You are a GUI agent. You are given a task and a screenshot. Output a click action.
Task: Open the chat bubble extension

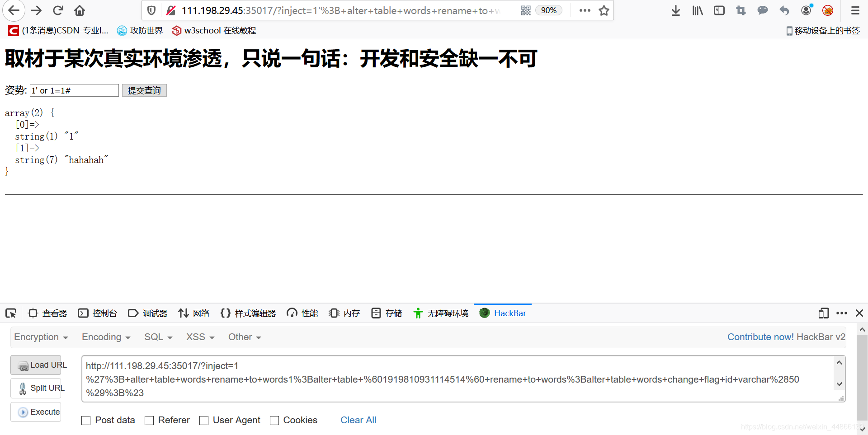[763, 10]
